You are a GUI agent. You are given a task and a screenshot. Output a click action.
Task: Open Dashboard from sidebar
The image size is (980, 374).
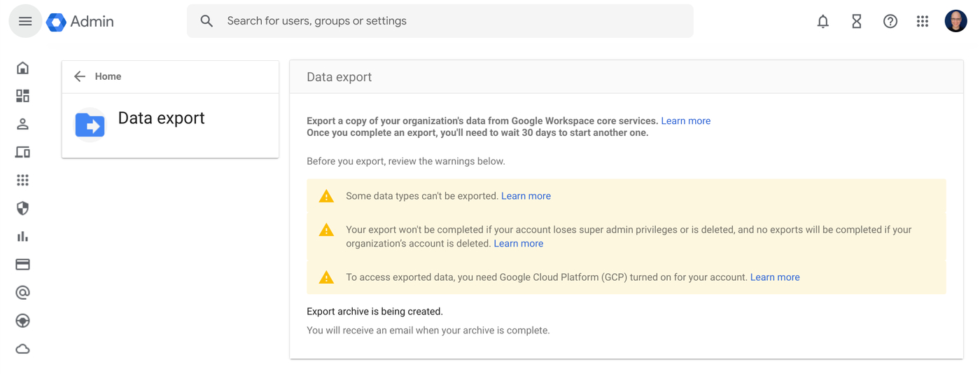[x=23, y=96]
